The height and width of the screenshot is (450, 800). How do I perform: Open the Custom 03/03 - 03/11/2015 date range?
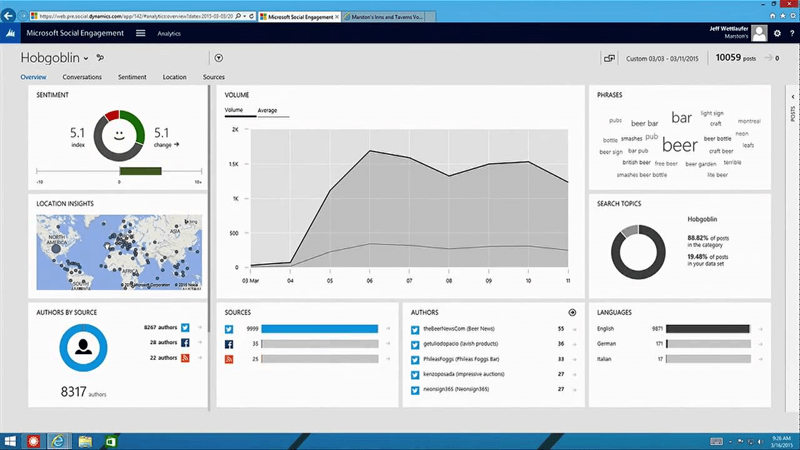[662, 59]
